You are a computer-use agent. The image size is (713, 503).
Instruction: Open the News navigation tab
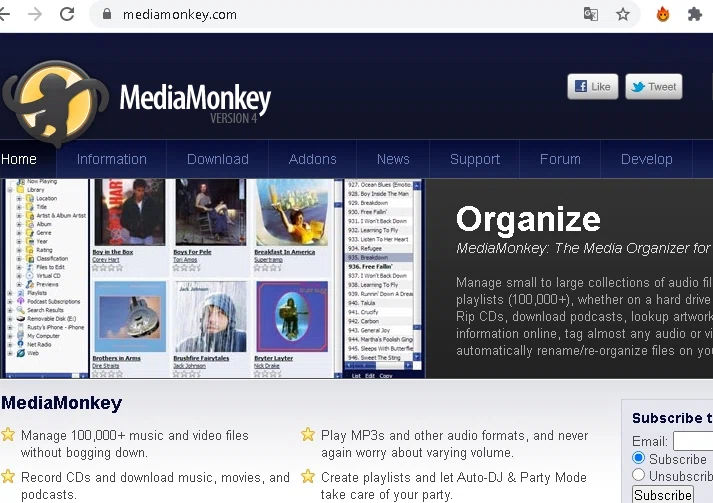click(393, 159)
